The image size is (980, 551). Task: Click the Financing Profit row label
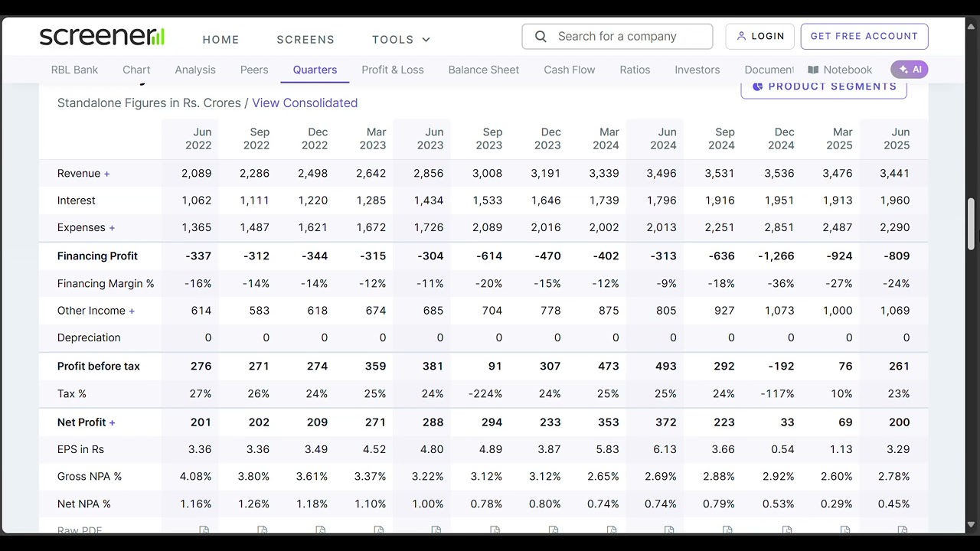tap(97, 256)
